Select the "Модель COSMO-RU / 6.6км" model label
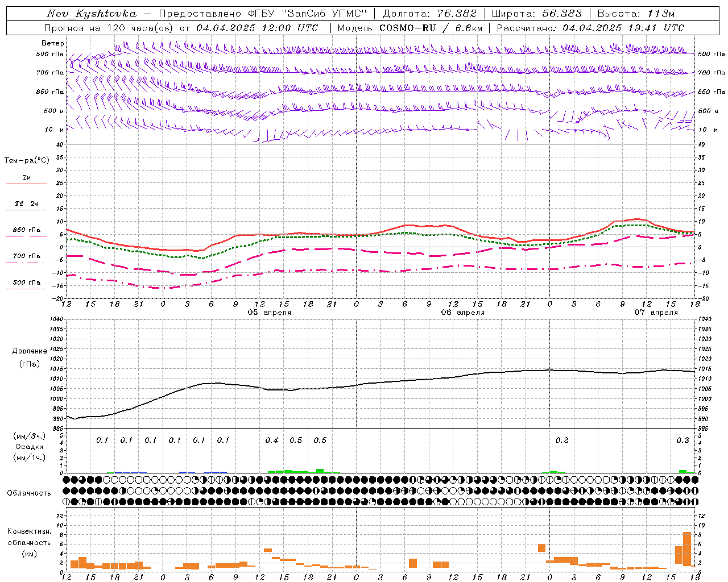This screenshot has width=728, height=582. coord(409,28)
